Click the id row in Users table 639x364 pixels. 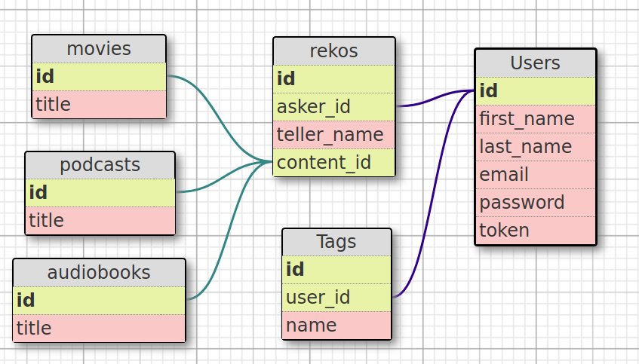(x=536, y=90)
